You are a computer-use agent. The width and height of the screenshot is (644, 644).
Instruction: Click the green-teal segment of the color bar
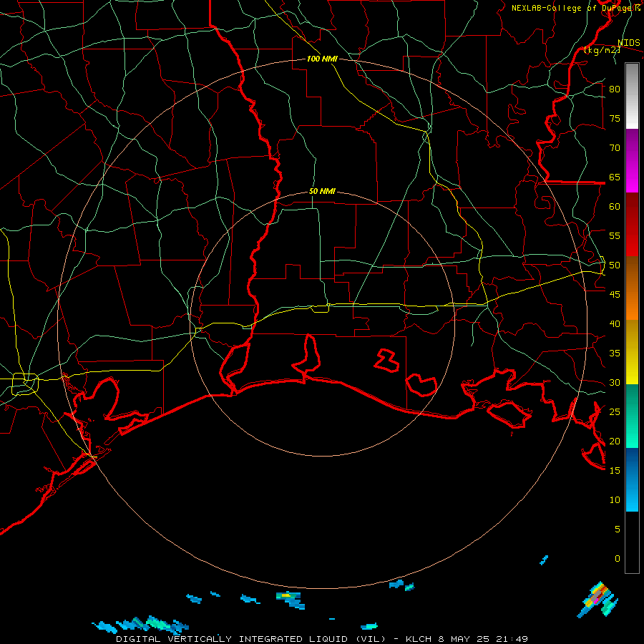point(632,416)
